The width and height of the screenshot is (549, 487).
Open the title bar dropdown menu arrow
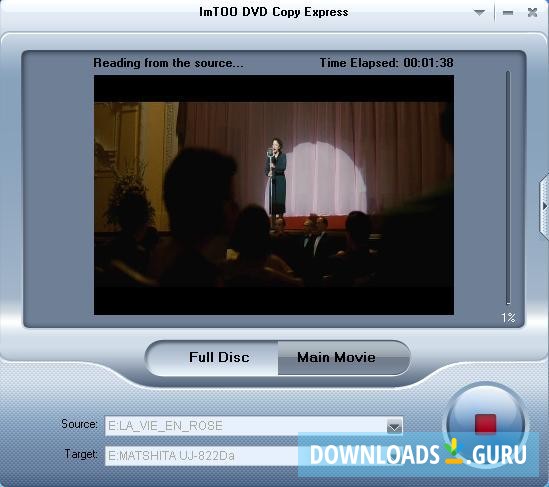pyautogui.click(x=479, y=13)
